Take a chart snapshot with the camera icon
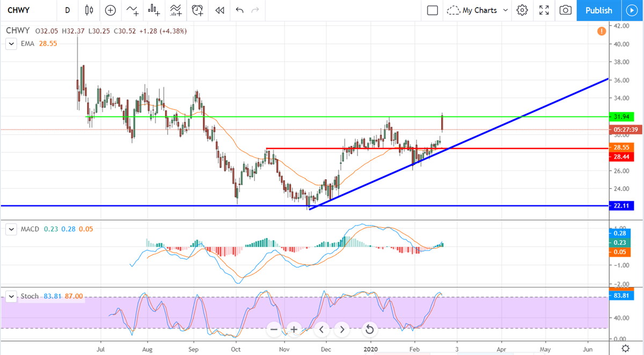This screenshot has height=355, width=644. point(565,10)
